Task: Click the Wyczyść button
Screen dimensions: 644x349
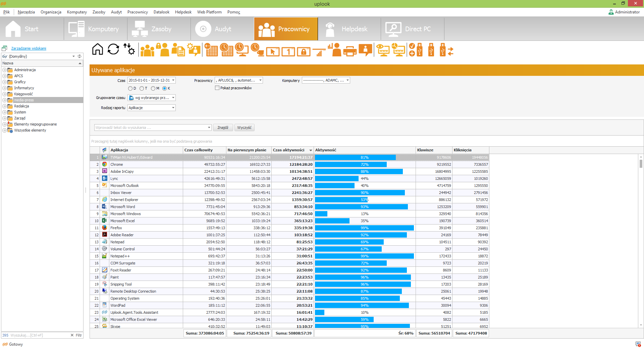Action: pyautogui.click(x=244, y=128)
